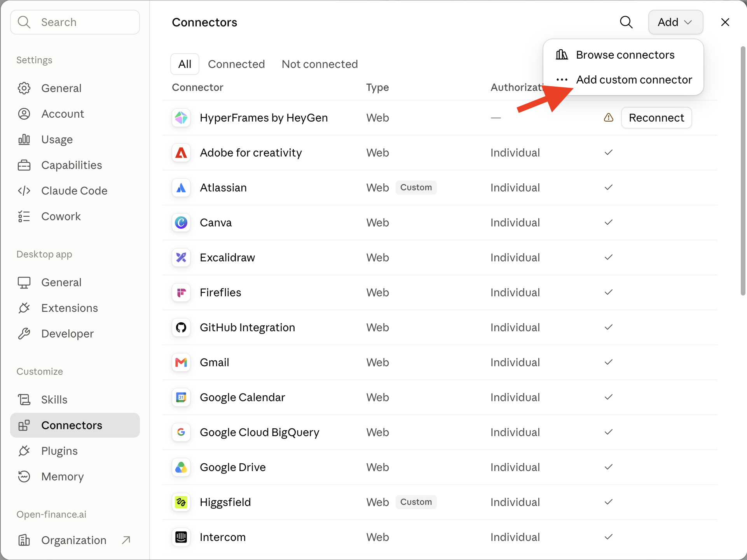Select the Google Cloud BigQuery connector name
747x560 pixels.
coord(260,432)
